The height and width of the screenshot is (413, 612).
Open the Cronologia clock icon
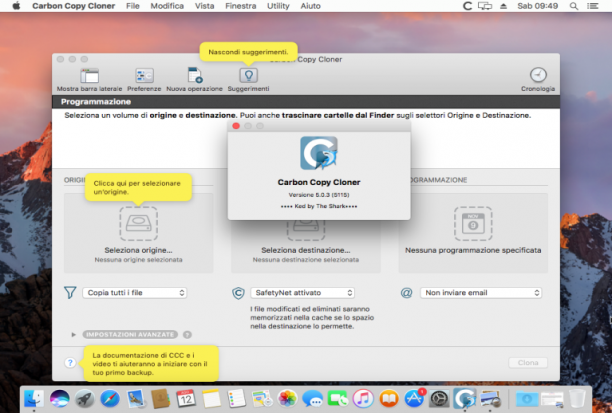538,75
